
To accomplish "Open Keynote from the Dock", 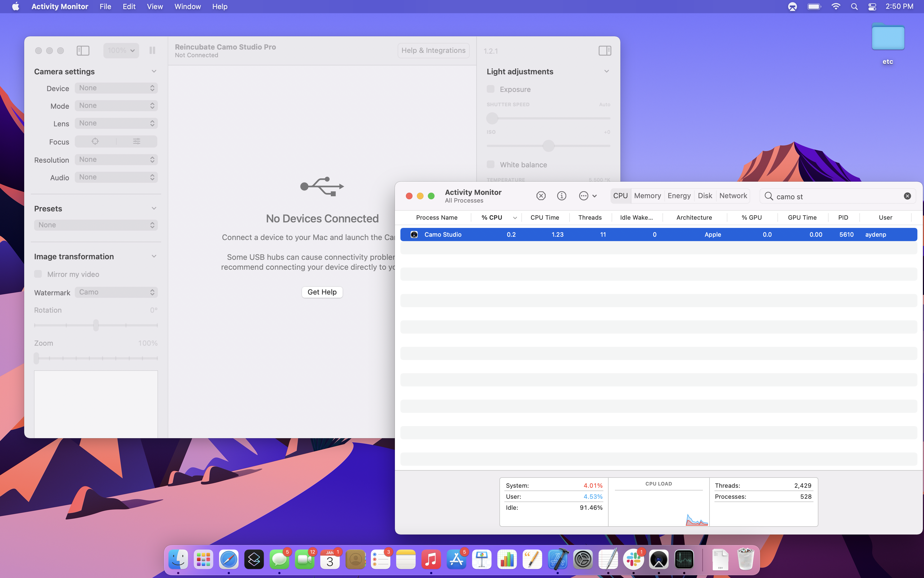I will click(x=482, y=560).
